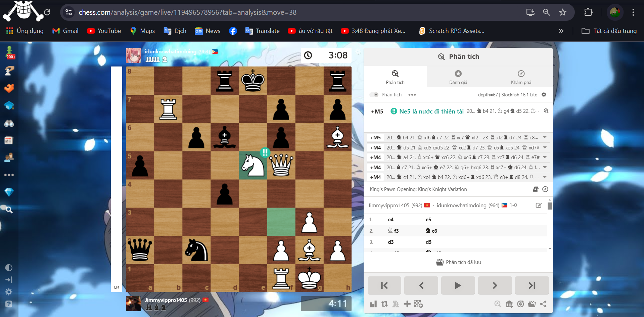The image size is (644, 317).
Task: Edit game details with the pencil icon
Action: coord(539,205)
